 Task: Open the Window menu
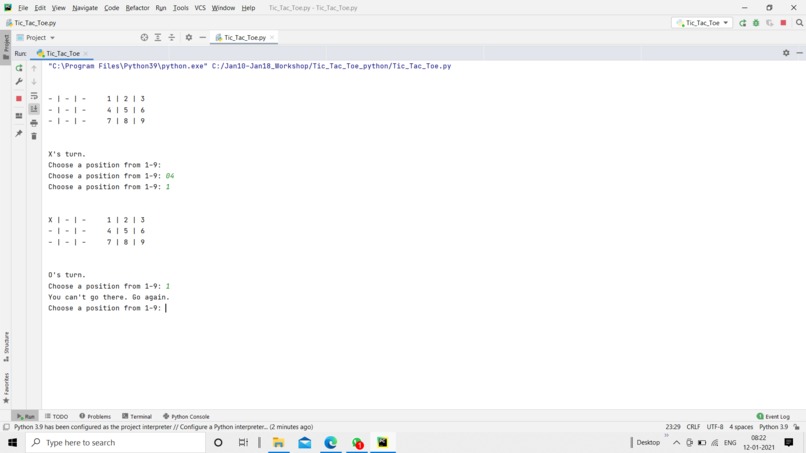click(223, 8)
